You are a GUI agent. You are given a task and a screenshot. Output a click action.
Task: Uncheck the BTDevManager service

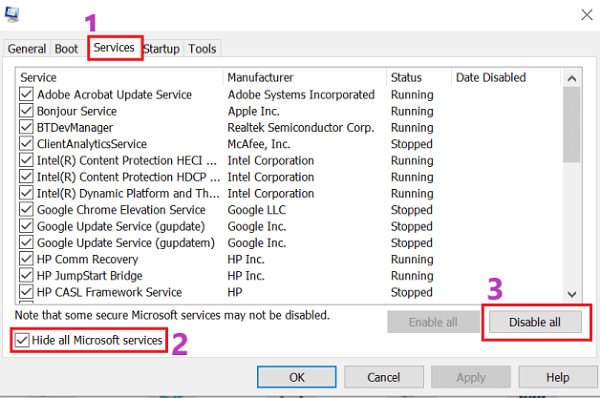(26, 127)
